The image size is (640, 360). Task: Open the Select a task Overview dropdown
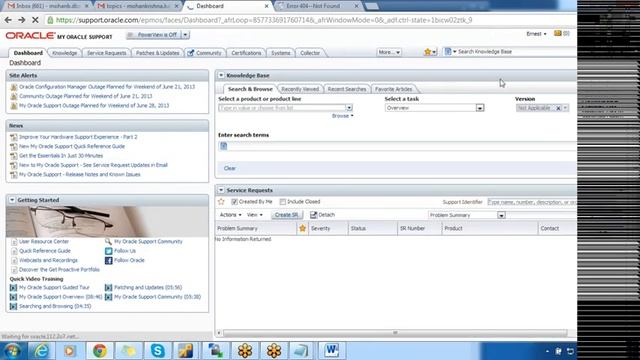coord(480,108)
